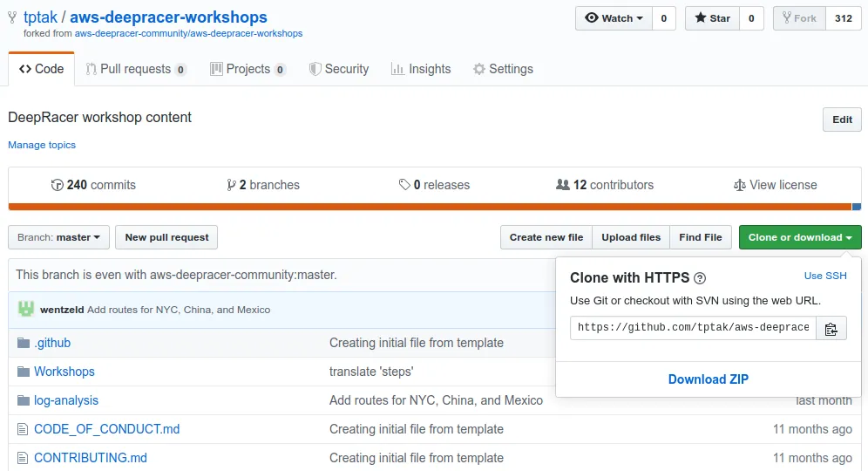The height and width of the screenshot is (471, 868).
Task: Edit the repository description
Action: click(842, 119)
